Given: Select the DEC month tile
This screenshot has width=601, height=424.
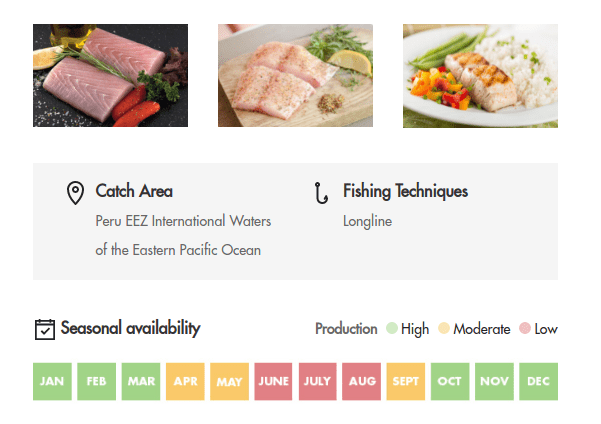Looking at the screenshot, I should [539, 381].
